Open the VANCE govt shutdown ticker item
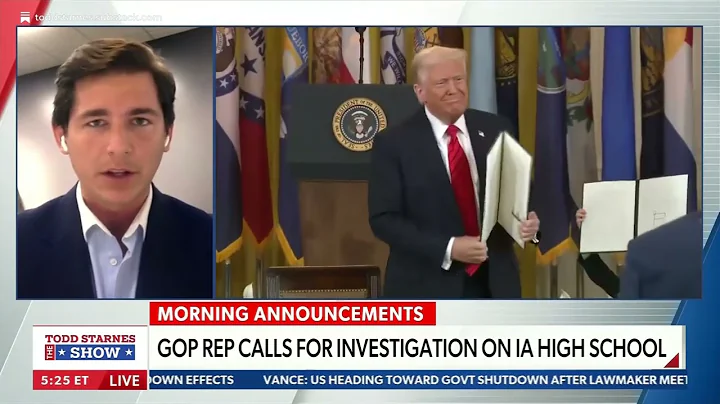The width and height of the screenshot is (720, 404). click(x=475, y=380)
